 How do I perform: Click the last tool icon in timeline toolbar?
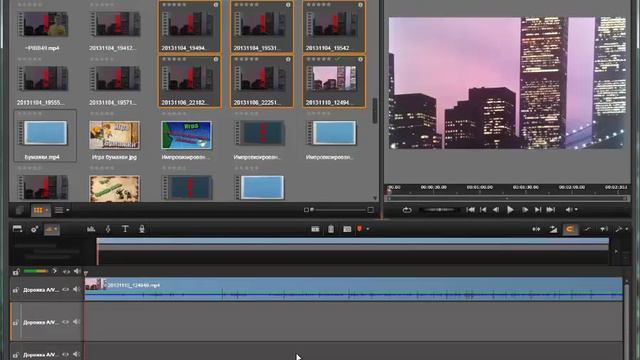[619, 229]
